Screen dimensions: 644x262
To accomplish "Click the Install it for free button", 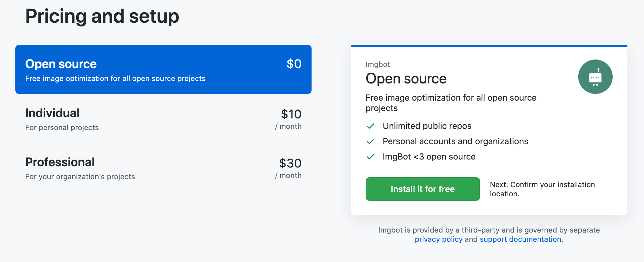I will pos(422,189).
